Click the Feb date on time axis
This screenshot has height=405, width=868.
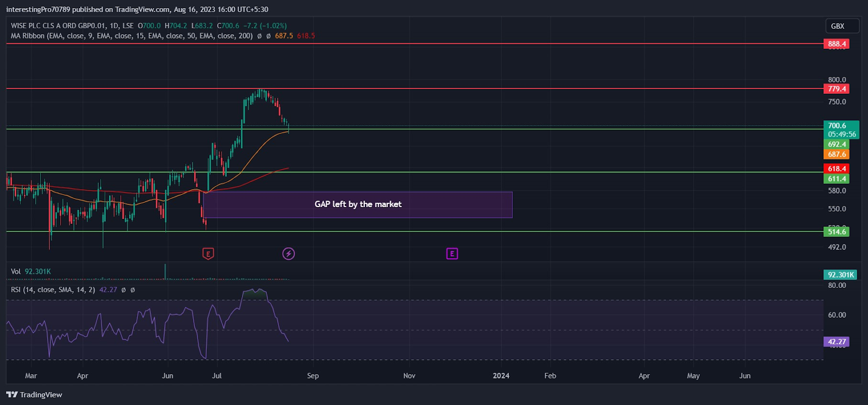[550, 376]
